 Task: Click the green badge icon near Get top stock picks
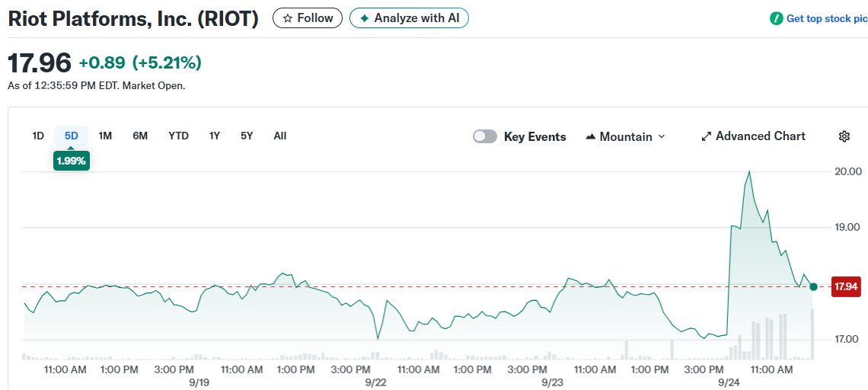(x=776, y=19)
